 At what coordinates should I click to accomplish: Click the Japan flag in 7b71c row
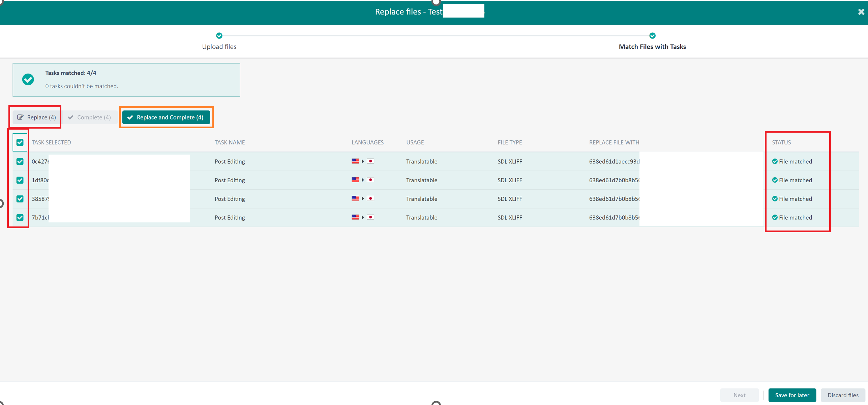point(370,217)
